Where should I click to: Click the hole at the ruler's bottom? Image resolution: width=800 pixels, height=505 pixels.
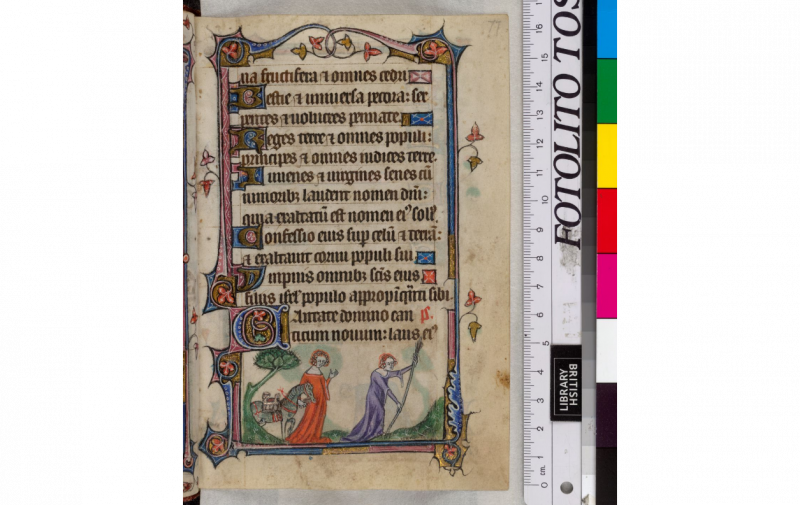(x=566, y=488)
